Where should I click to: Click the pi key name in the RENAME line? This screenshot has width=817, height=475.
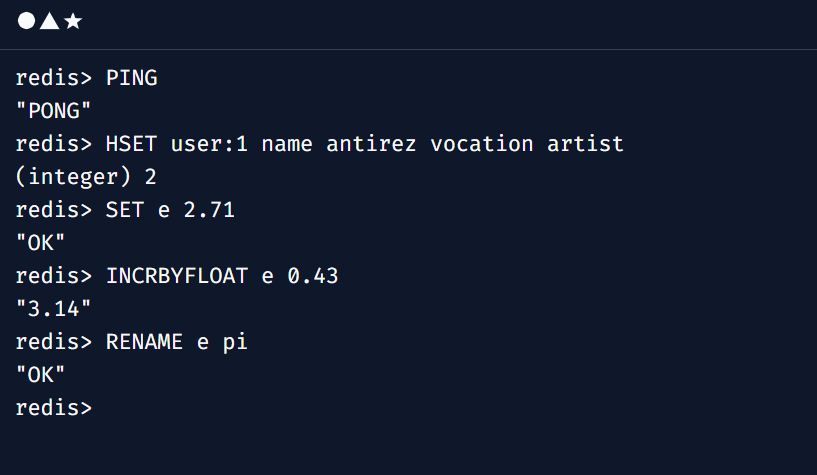(235, 343)
